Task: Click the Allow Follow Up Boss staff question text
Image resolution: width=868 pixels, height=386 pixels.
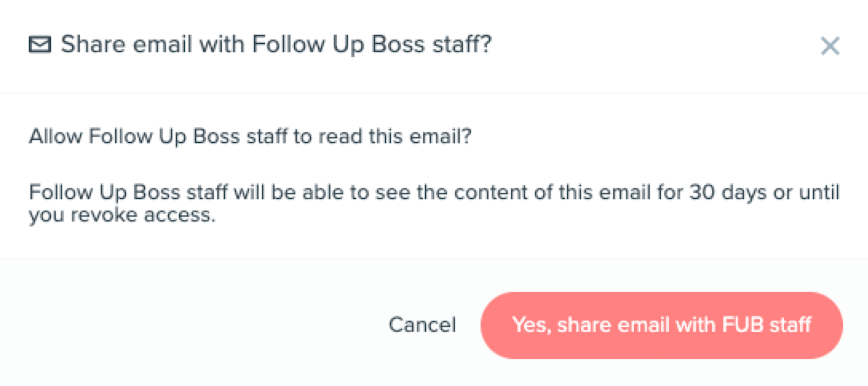Action: click(250, 137)
